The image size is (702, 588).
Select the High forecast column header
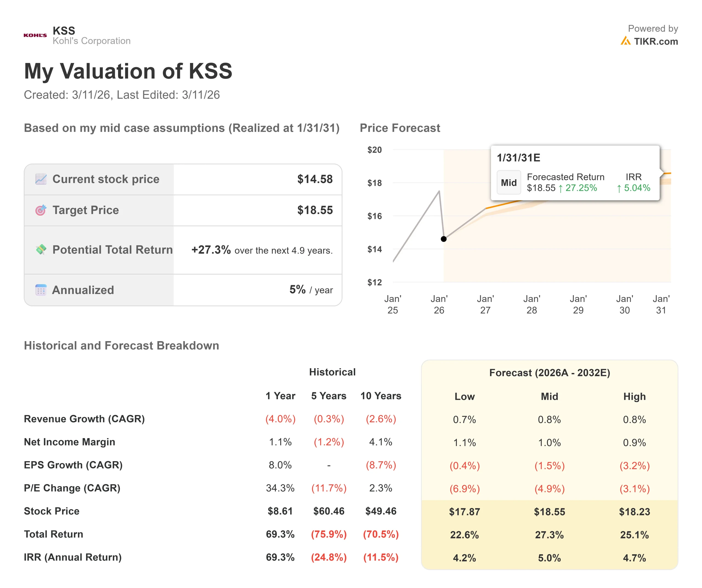[x=634, y=396]
